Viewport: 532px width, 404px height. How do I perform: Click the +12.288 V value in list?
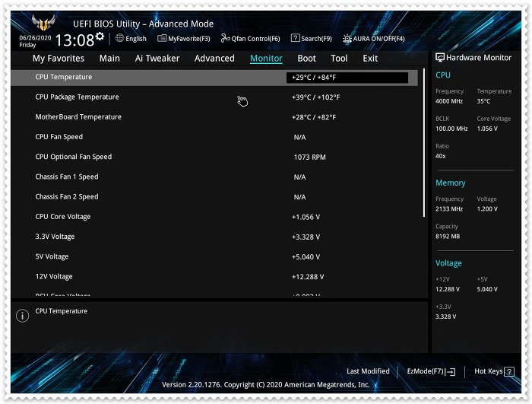[x=308, y=277]
